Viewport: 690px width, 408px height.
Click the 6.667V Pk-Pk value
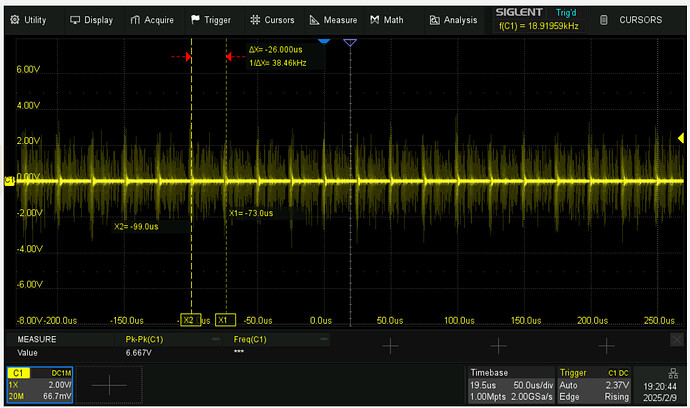[139, 353]
